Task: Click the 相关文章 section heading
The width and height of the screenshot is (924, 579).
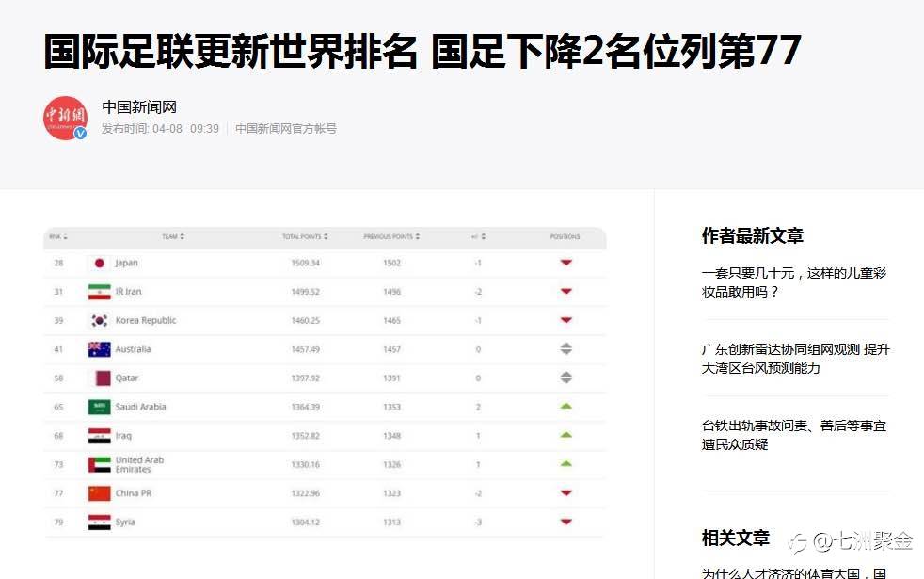Action: coord(736,539)
